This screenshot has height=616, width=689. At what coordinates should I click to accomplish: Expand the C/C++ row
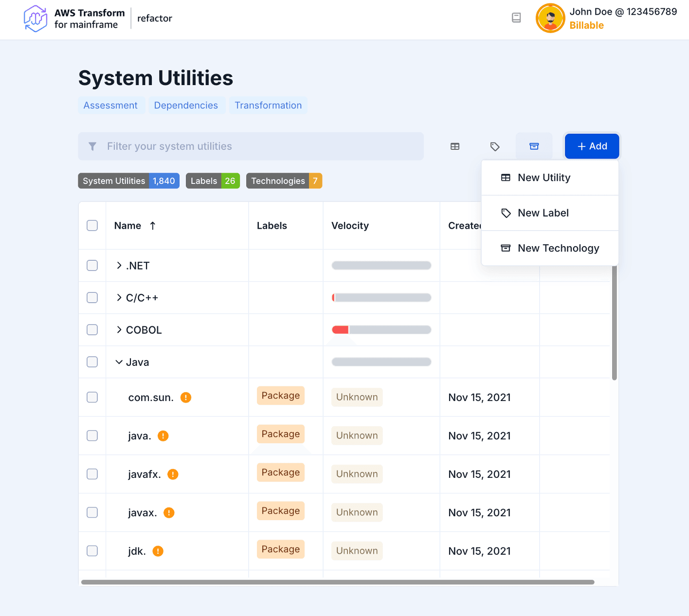pyautogui.click(x=119, y=297)
